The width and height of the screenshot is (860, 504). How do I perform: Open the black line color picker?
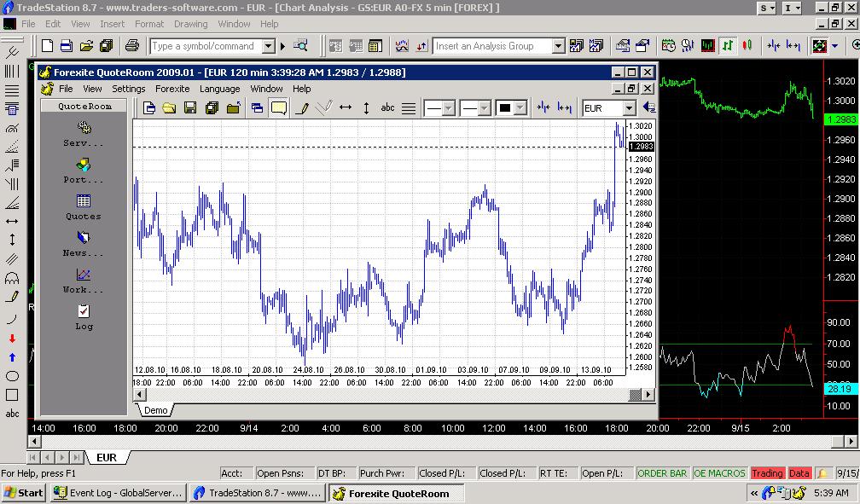[512, 108]
